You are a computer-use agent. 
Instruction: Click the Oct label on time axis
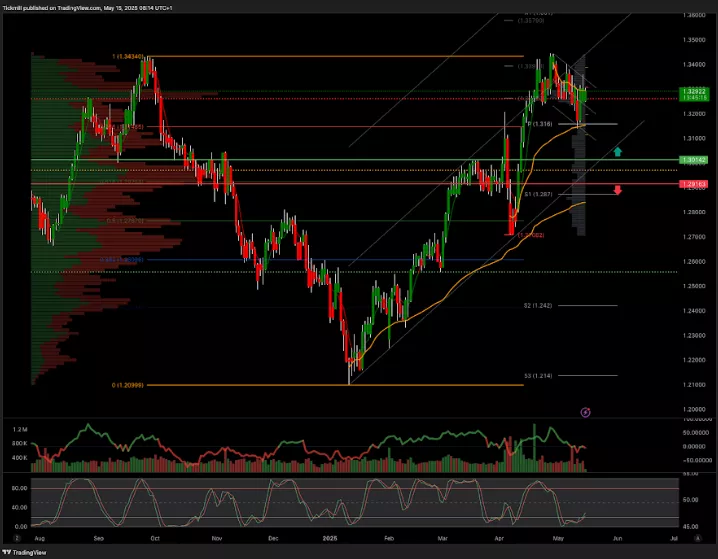156,537
